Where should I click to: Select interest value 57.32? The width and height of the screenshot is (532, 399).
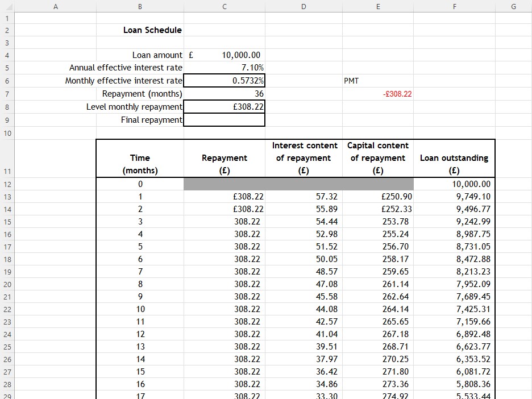327,197
